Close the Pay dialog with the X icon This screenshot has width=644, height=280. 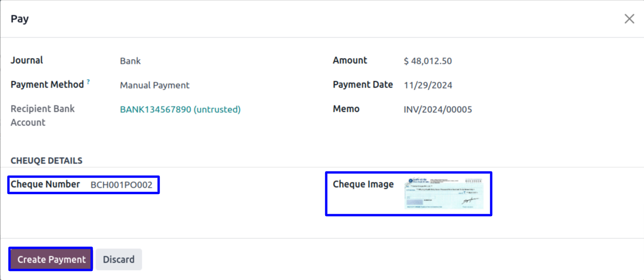(x=629, y=19)
